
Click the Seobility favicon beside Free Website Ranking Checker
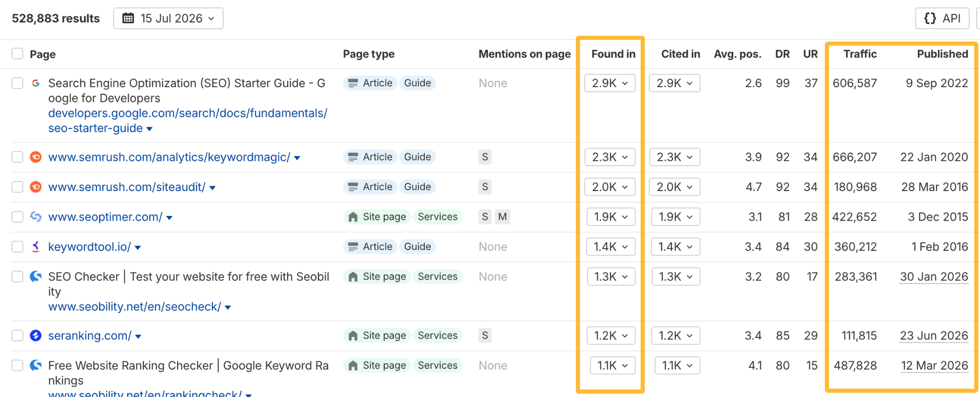click(35, 365)
